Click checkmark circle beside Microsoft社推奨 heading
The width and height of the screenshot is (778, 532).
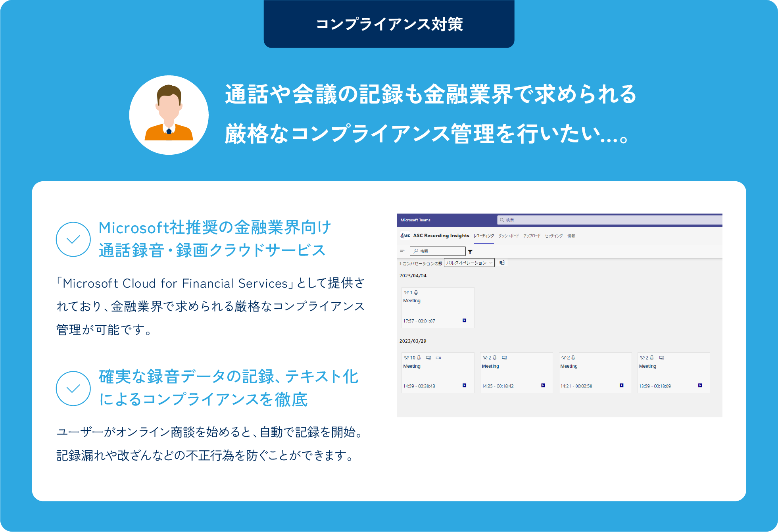73,239
